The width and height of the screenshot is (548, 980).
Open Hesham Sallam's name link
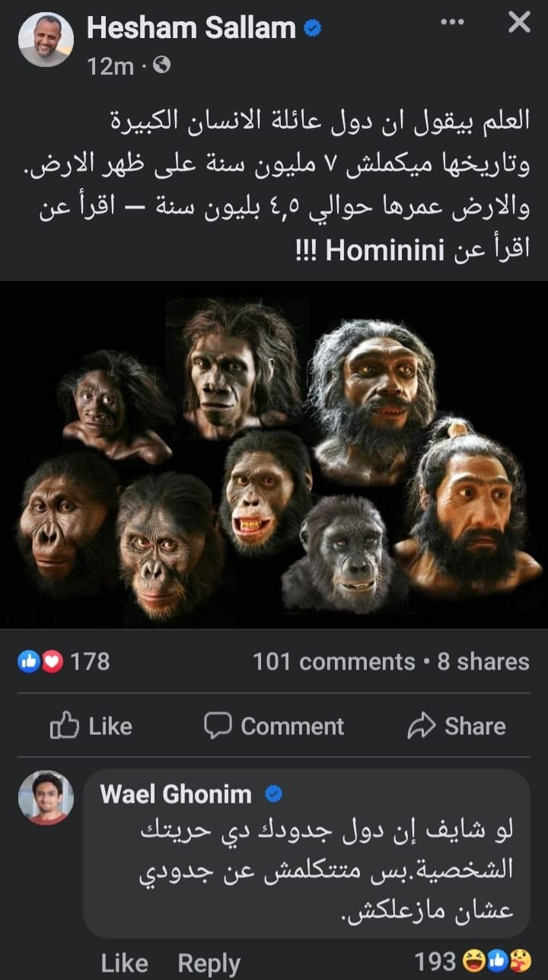[x=191, y=29]
